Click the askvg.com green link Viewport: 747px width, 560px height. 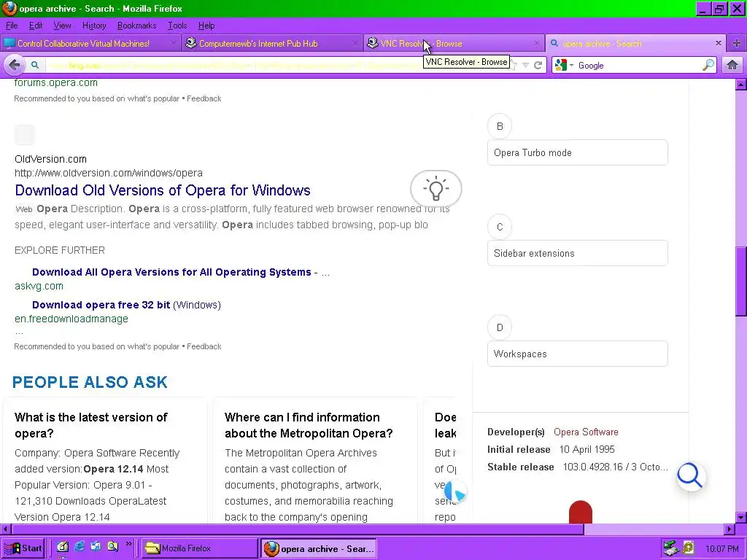tap(39, 286)
